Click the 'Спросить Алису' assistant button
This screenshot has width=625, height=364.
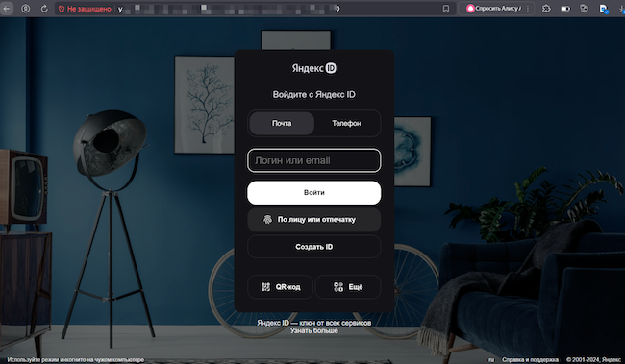(494, 9)
